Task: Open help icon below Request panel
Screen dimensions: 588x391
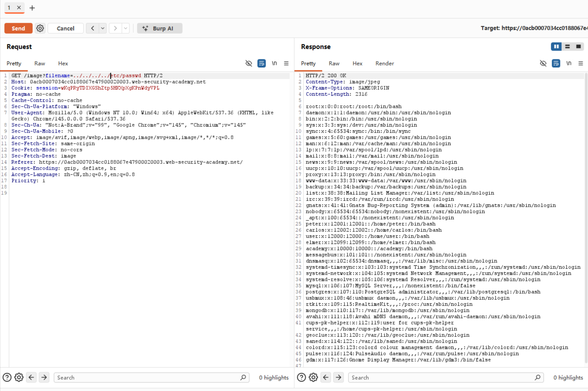Action: (7, 377)
